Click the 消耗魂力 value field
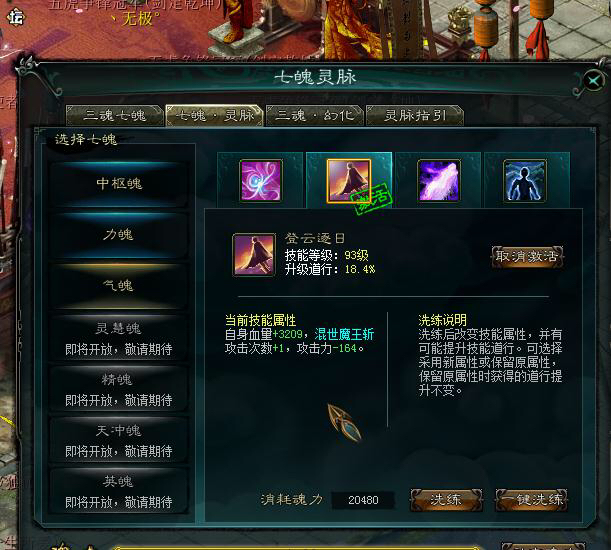The width and height of the screenshot is (611, 550). pyautogui.click(x=363, y=500)
